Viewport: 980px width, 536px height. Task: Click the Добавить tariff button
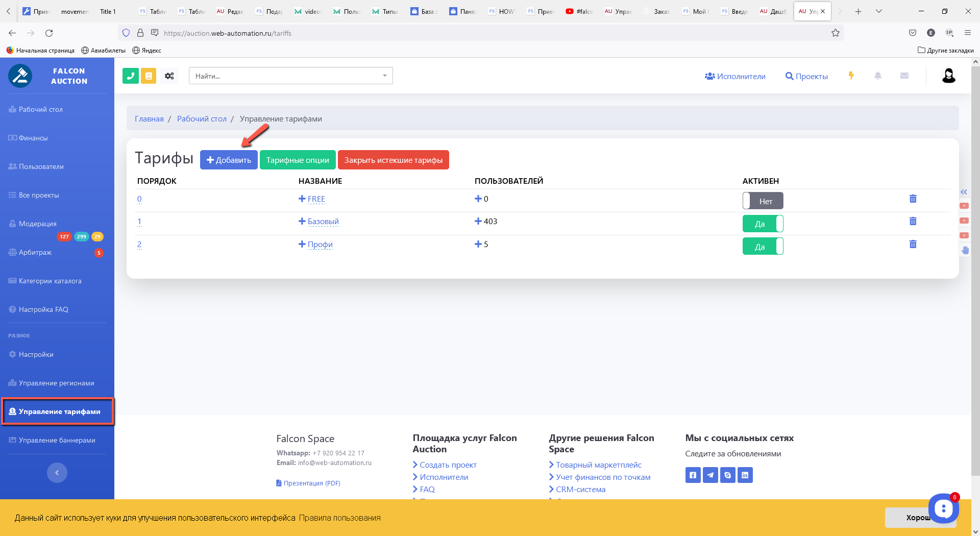pos(229,160)
